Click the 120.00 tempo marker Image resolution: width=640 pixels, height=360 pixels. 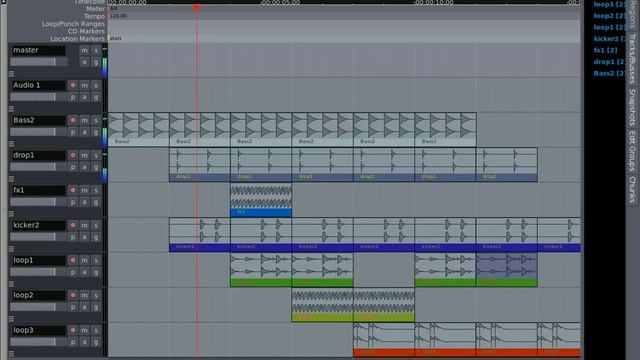(118, 16)
